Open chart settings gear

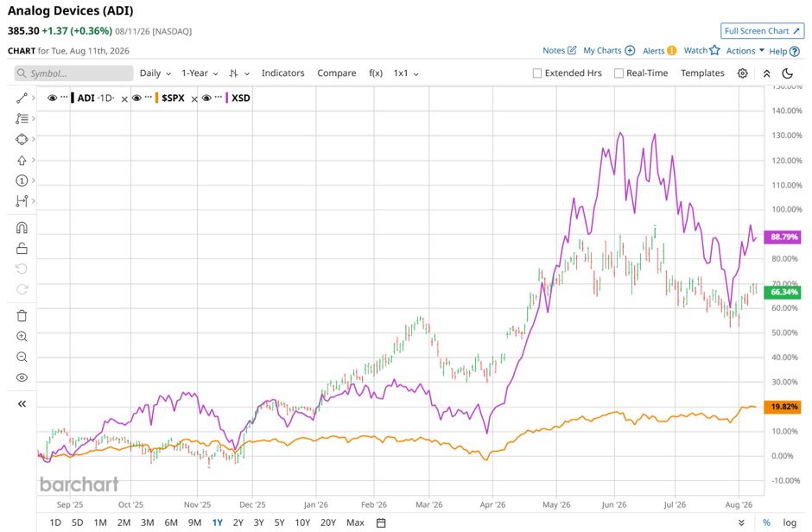click(742, 73)
